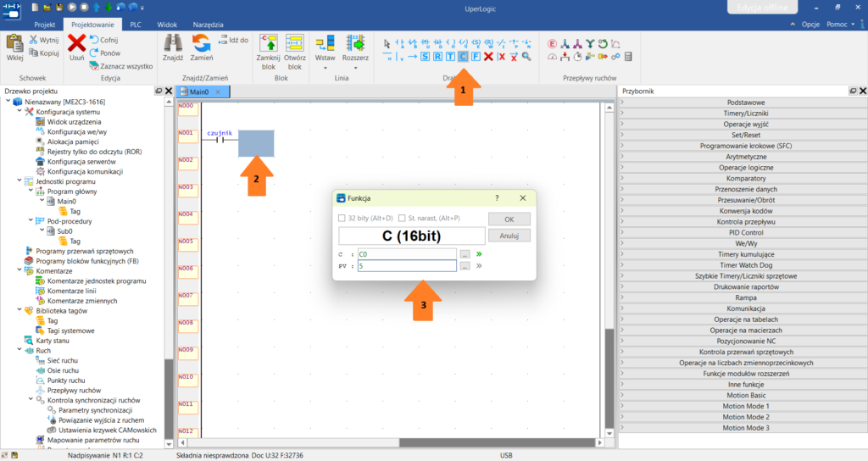
Task: Collapse the Biblioteka tagów node
Action: (x=19, y=310)
